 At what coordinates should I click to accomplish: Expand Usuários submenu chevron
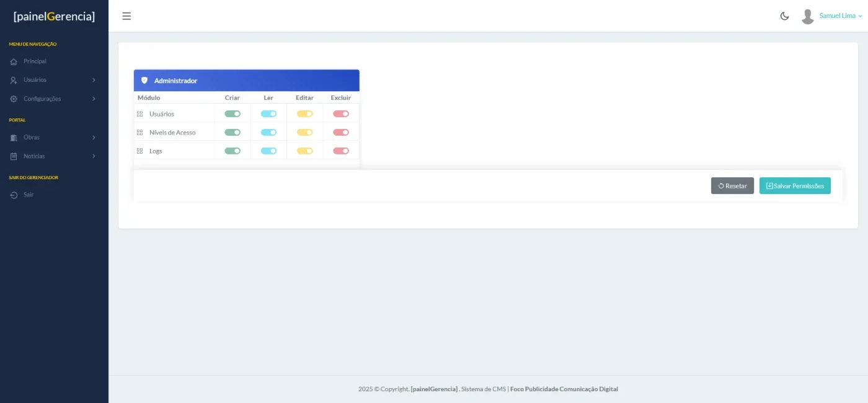[94, 80]
